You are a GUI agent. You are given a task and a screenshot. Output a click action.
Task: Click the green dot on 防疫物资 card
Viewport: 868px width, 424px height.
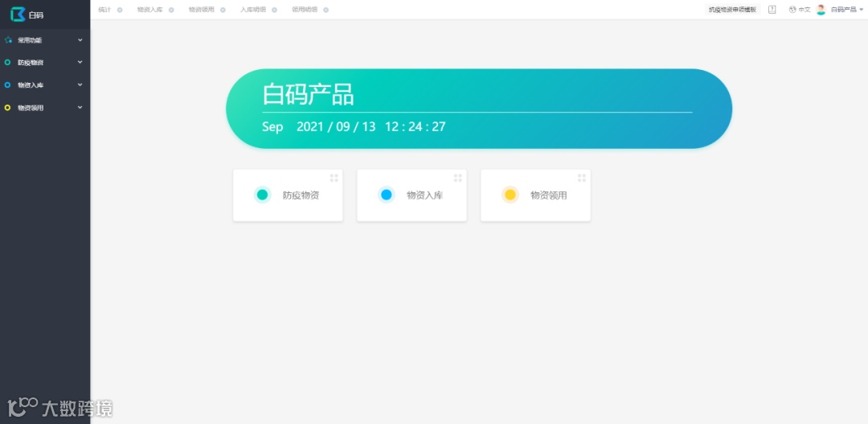click(262, 195)
